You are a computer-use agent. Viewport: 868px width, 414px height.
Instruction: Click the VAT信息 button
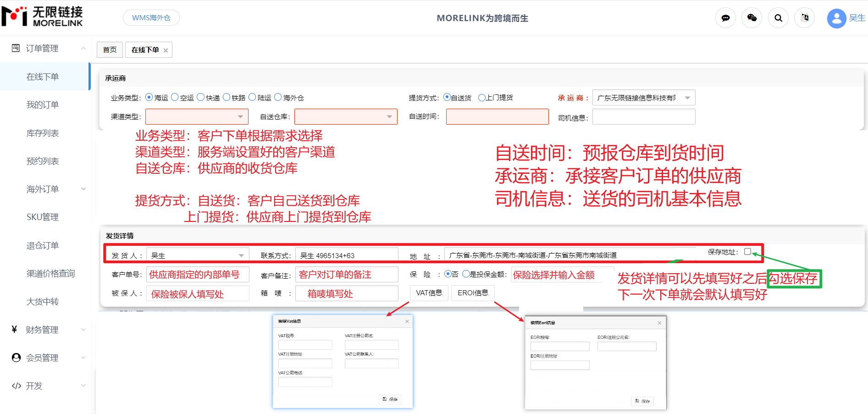[x=429, y=293]
